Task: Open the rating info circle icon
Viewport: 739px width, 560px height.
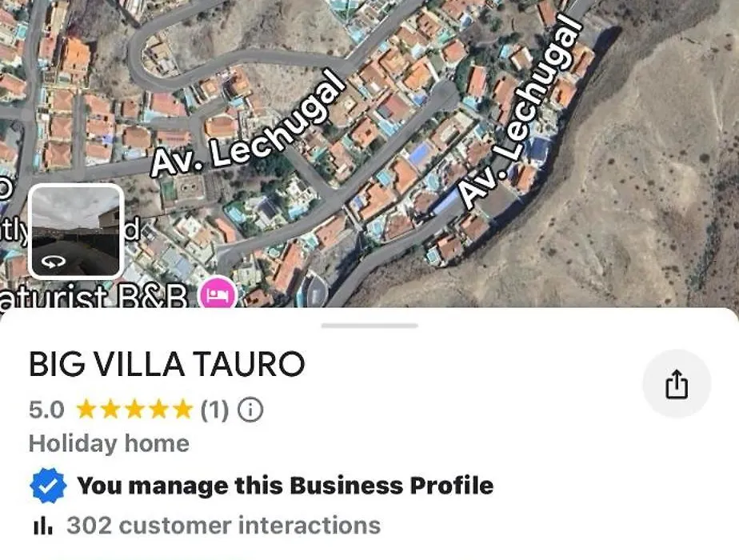Action: (250, 410)
